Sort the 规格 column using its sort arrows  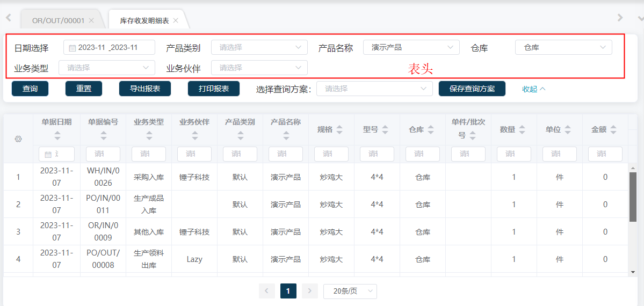click(339, 130)
